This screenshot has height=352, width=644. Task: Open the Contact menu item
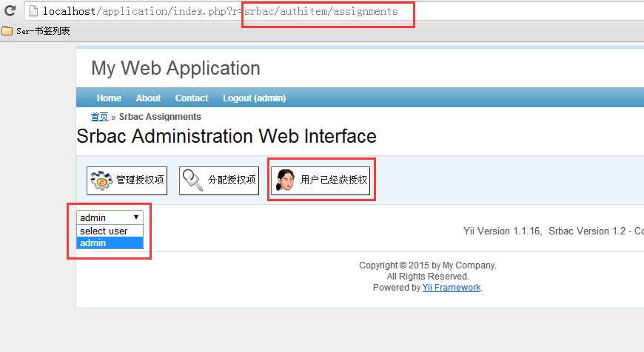pos(192,98)
